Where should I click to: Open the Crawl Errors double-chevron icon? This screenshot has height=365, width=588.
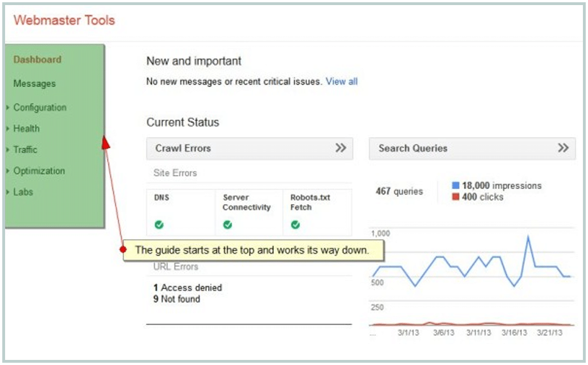[341, 148]
